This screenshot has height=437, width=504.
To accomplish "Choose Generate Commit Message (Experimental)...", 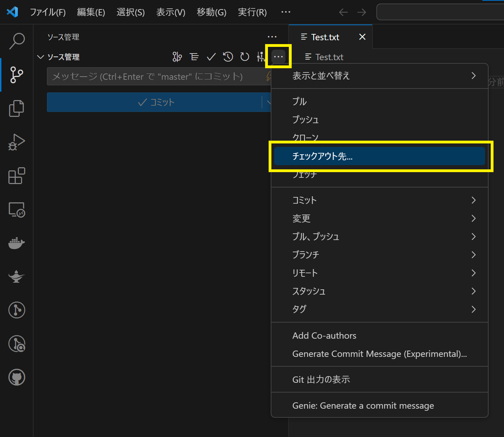I will tap(379, 354).
